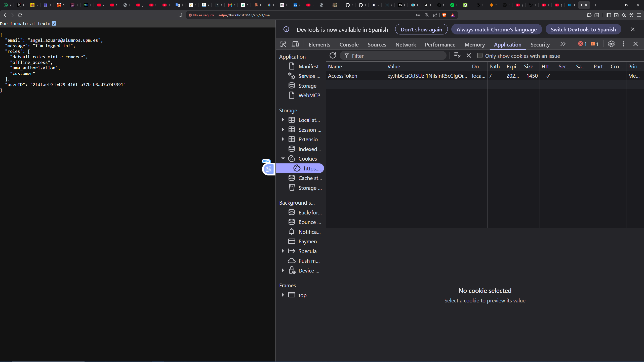Image resolution: width=644 pixels, height=362 pixels.
Task: Enable 'Only show cookies with an issue'
Action: [480, 56]
